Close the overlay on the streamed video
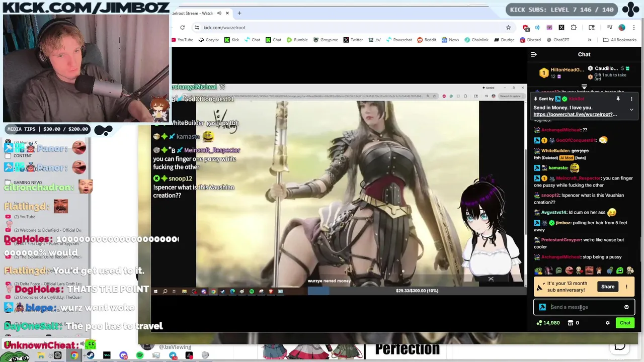The height and width of the screenshot is (362, 644). tap(491, 279)
